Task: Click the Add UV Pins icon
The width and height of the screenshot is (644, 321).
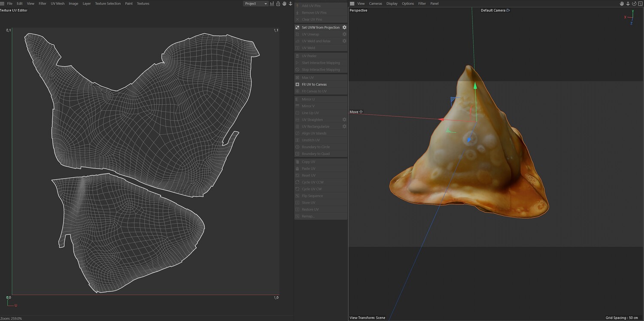Action: tap(298, 6)
